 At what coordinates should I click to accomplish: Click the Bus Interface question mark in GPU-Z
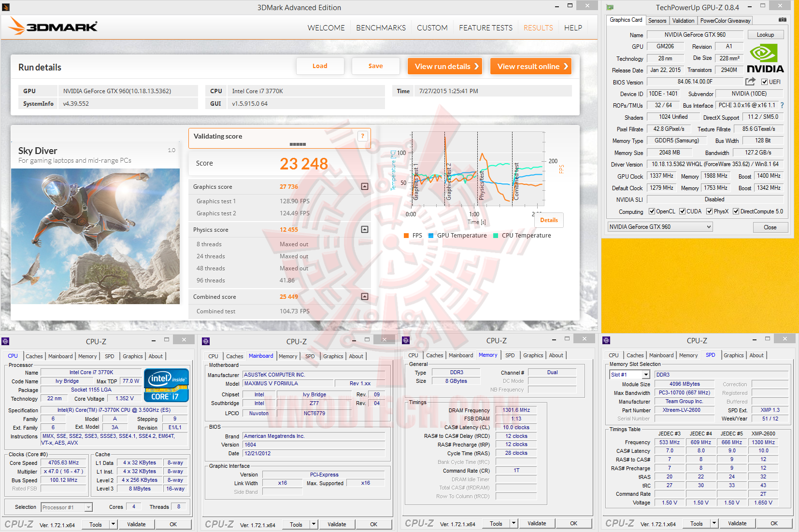782,105
